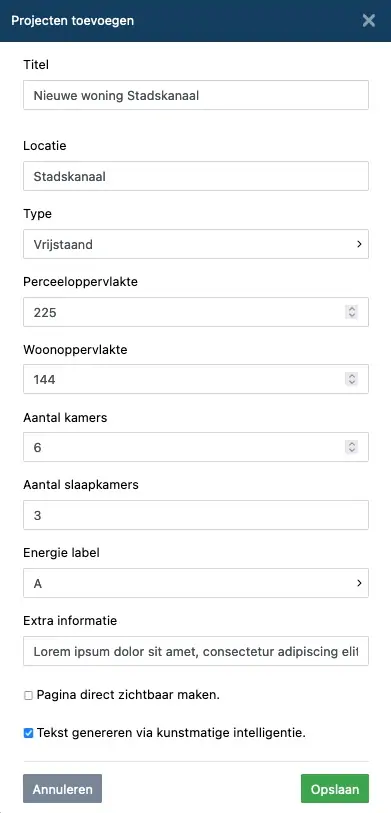Click the Extra informatie text field

tap(196, 651)
